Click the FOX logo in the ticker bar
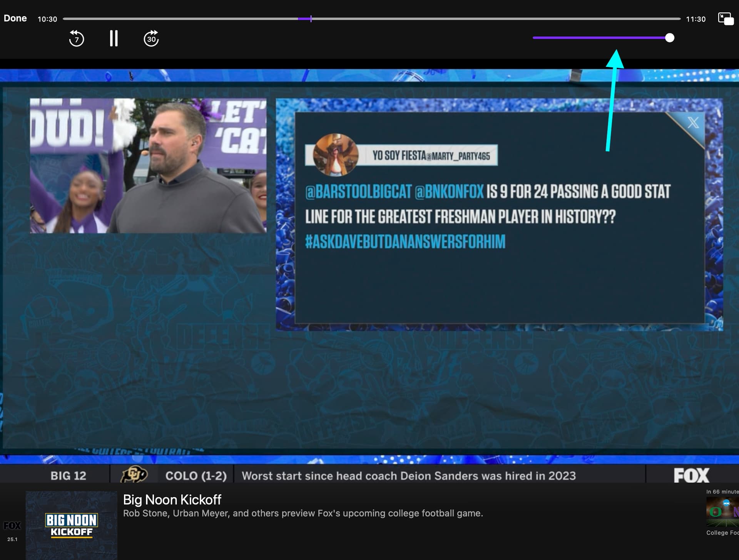 (x=691, y=475)
